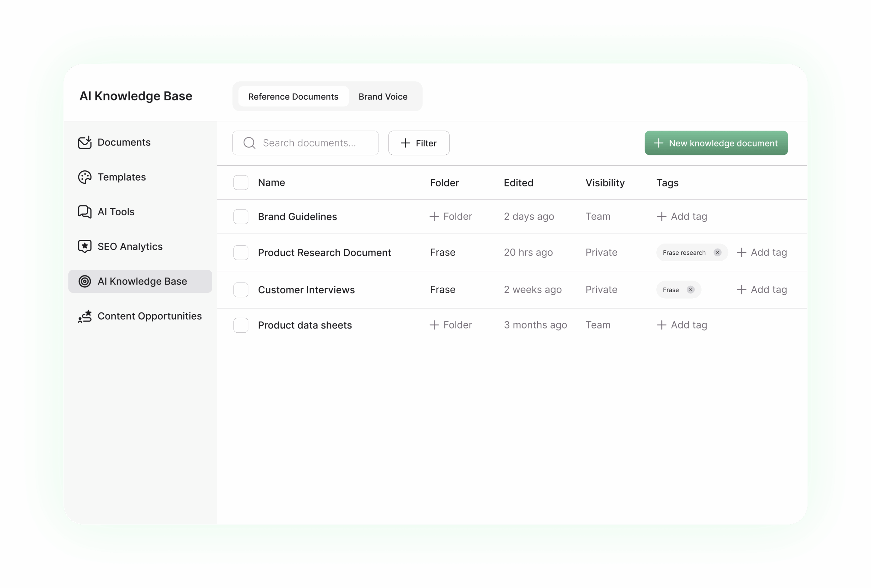This screenshot has height=588, width=871.
Task: Click the Documents inbox icon in sidebar
Action: coord(85,142)
